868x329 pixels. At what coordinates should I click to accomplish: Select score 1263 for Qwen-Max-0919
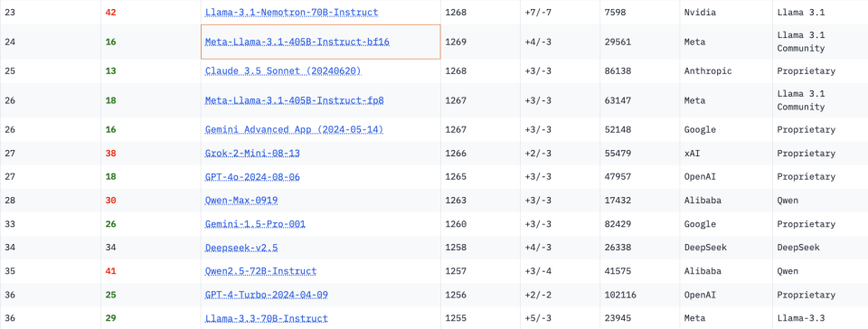tap(456, 200)
